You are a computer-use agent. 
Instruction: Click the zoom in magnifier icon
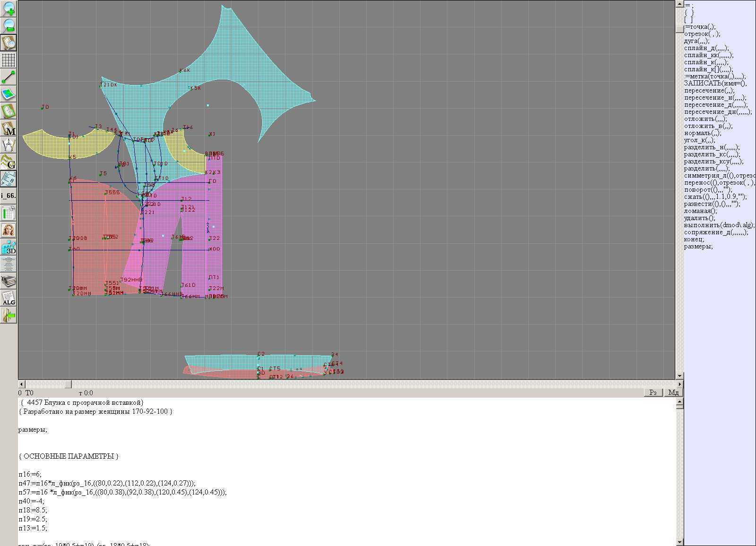click(x=9, y=9)
